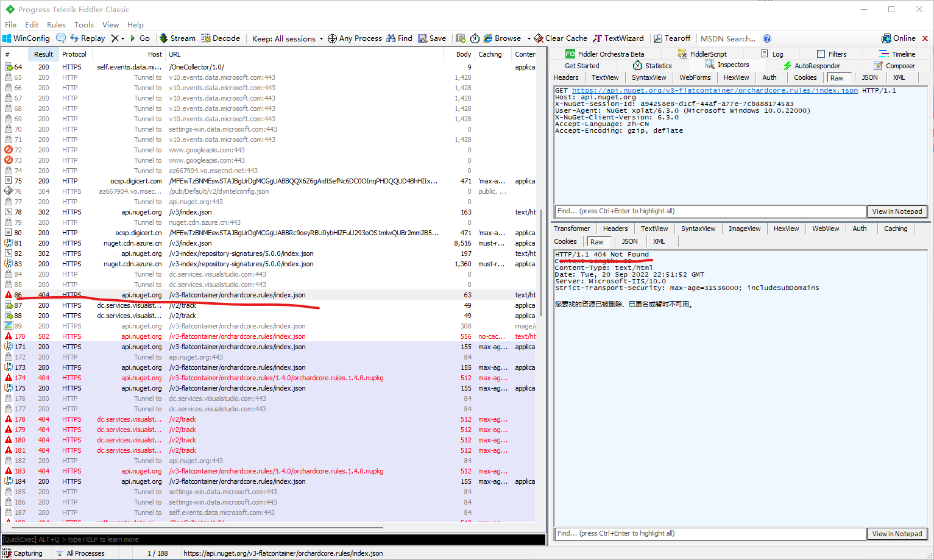934x560 pixels.
Task: Click the Find sessions icon
Action: [x=399, y=38]
